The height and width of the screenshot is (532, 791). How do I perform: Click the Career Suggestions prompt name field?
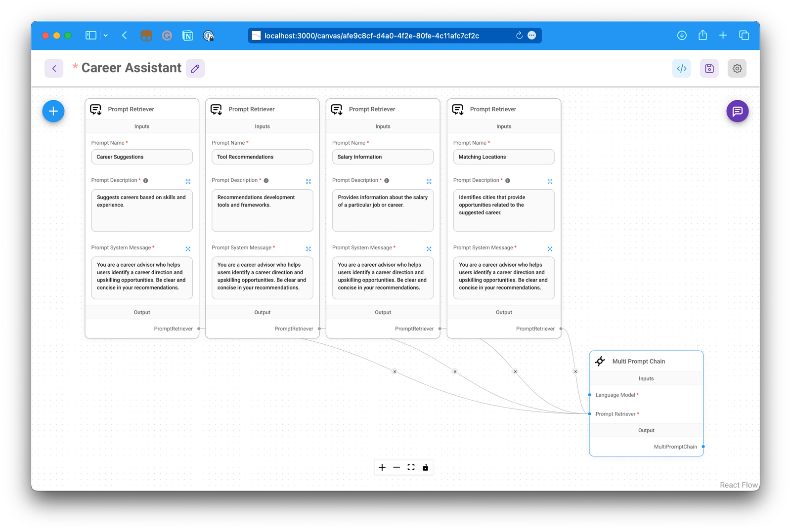coord(142,157)
